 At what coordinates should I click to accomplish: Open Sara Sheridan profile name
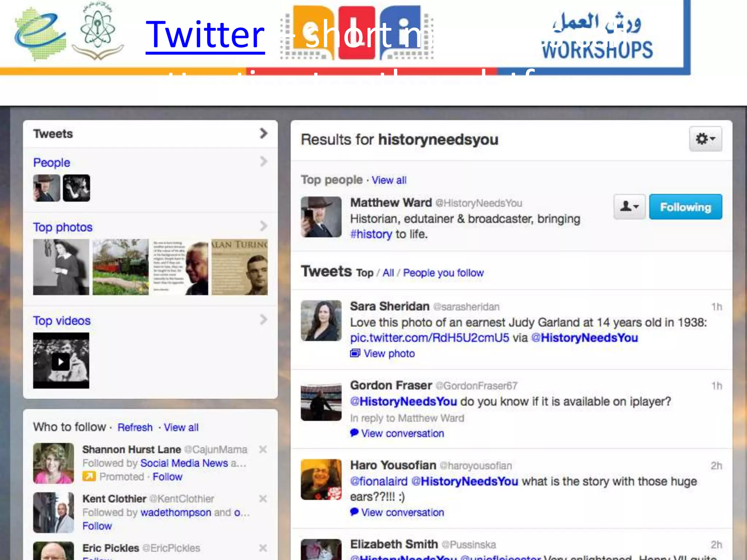390,306
